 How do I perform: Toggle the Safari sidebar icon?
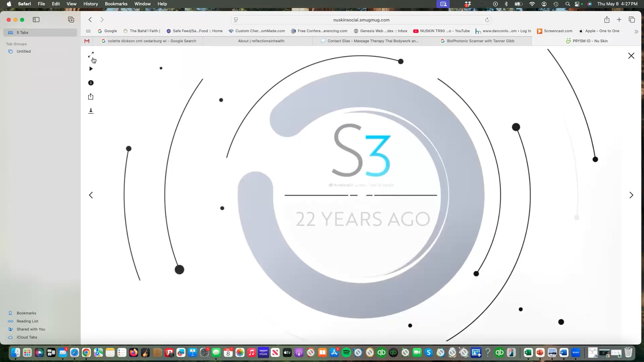point(36,20)
